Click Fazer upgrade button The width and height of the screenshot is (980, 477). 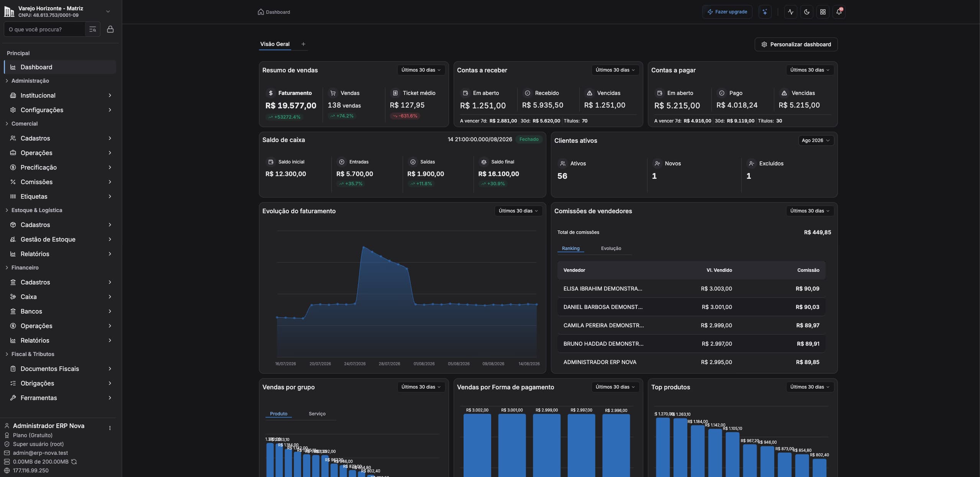727,12
